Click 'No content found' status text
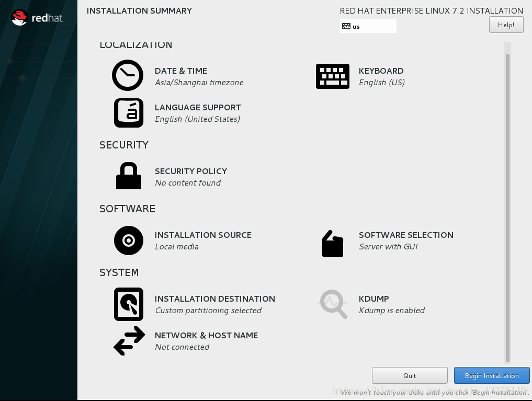Screen dimensions: 532x401 click(188, 182)
